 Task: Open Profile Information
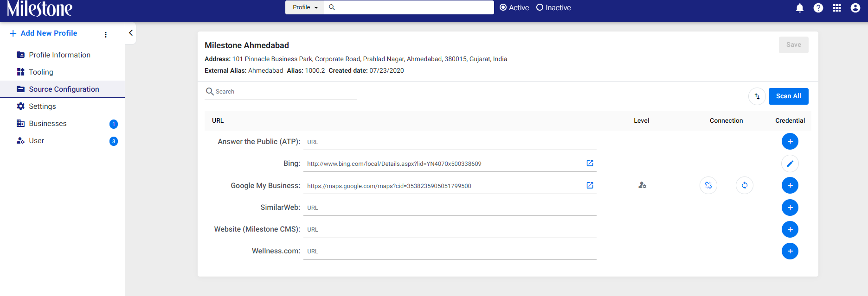click(62, 55)
